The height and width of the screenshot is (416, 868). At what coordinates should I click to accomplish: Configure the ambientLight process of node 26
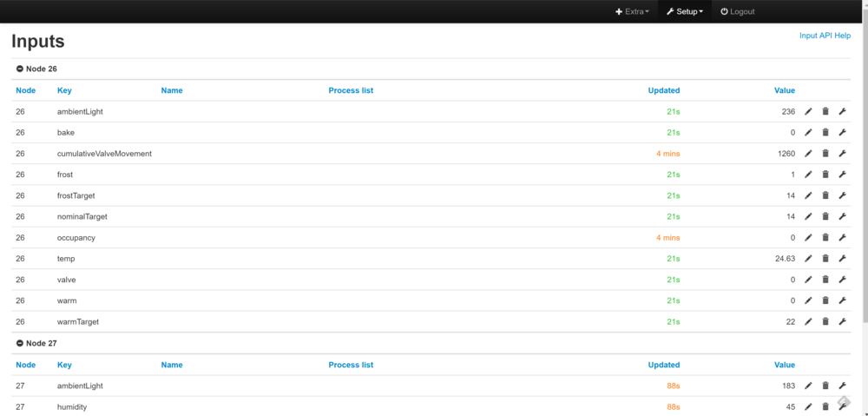[843, 111]
